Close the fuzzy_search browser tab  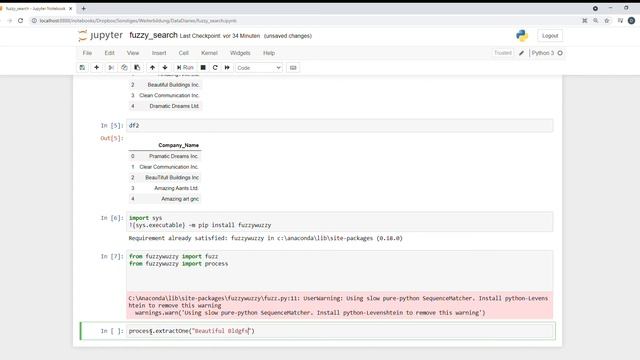(x=70, y=9)
